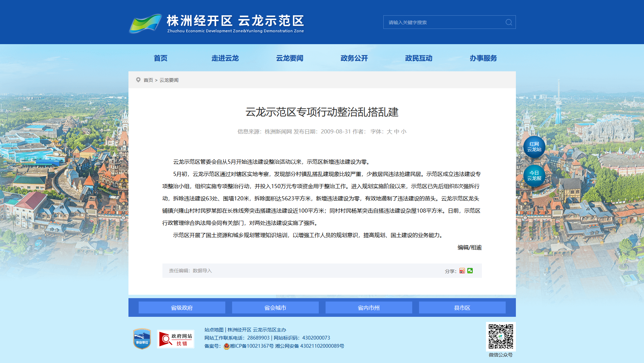Share article via WeChat icon
Screen dimensions: 644x363
[470, 271]
